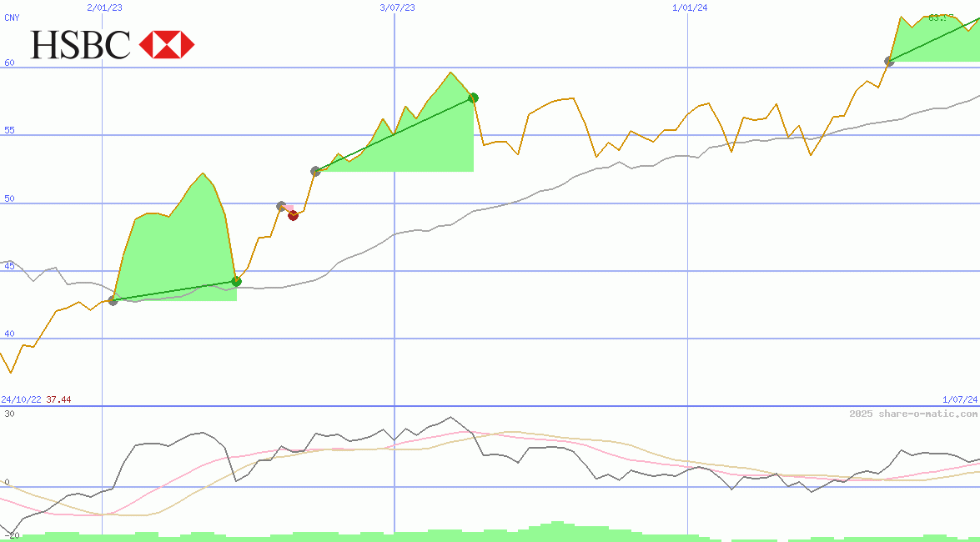Click the 55 price axis label
The image size is (980, 542).
[x=10, y=131]
